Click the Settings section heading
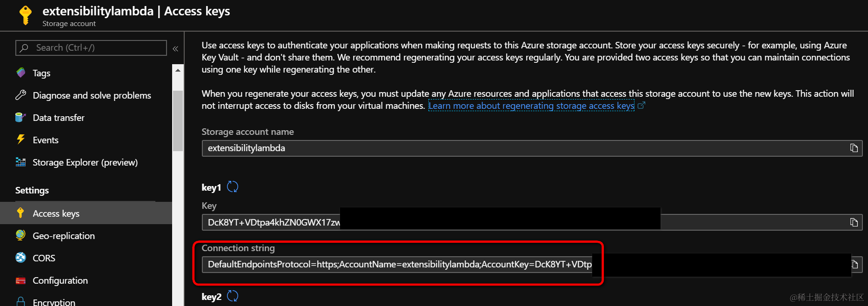 32,190
